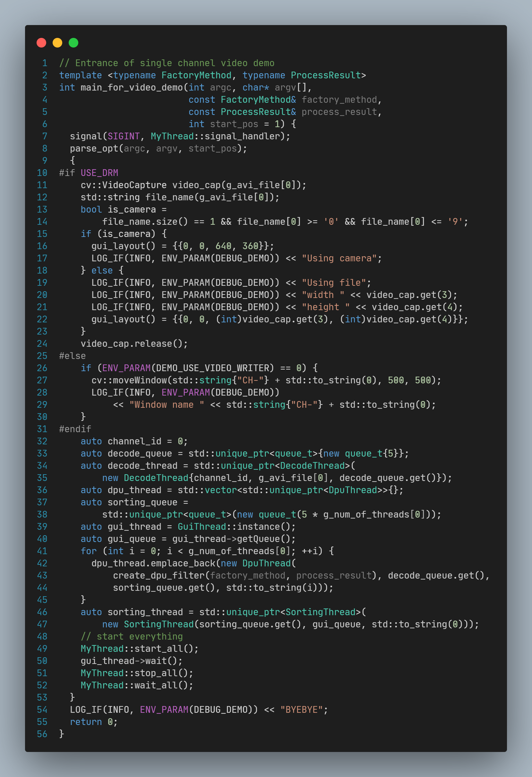Click 'start_all()' on line 49
Screen dimensions: 532x777
coord(164,649)
